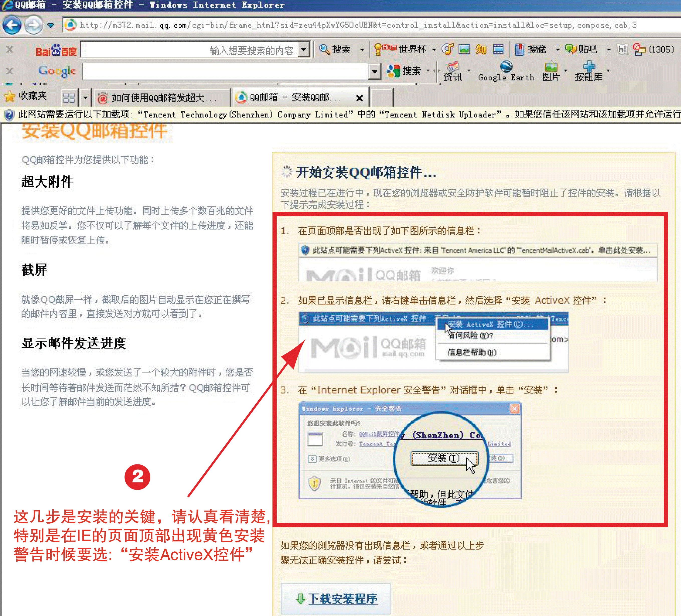Viewport: 681px width, 616px height.
Task: Click the Google 搜索 button
Action: [404, 71]
